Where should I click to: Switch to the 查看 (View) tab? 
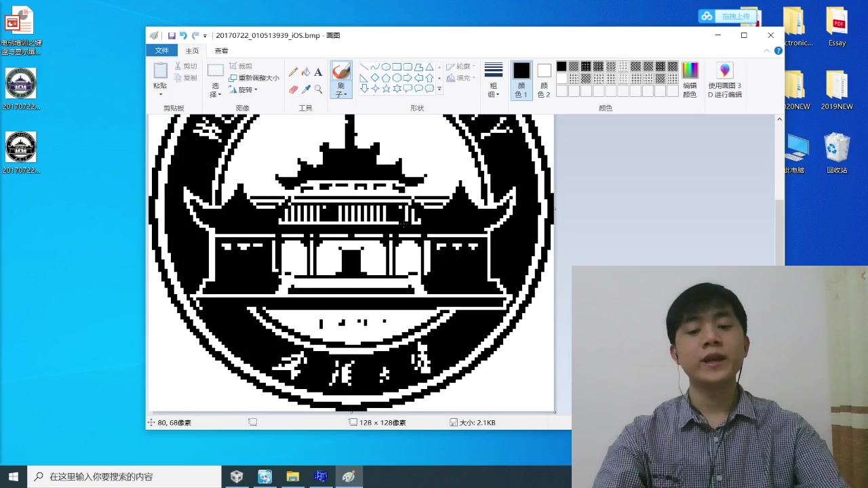[222, 51]
